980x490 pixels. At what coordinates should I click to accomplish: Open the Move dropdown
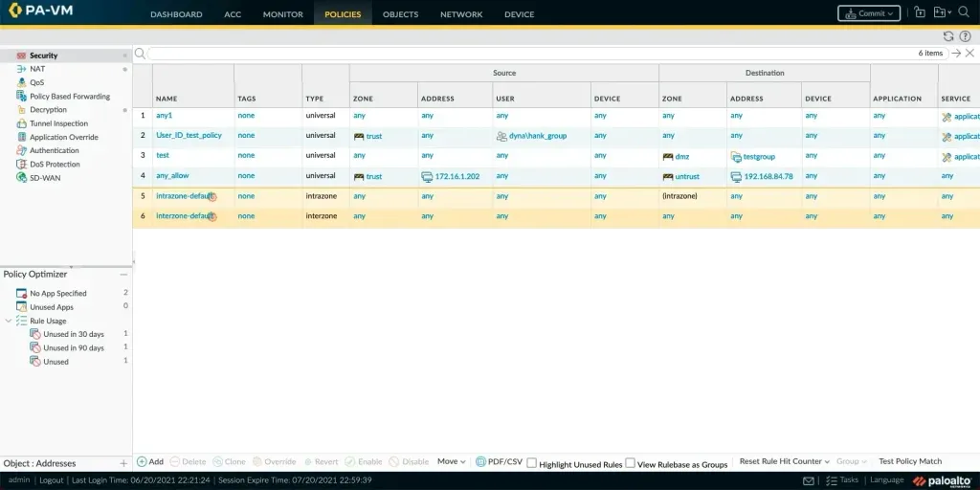click(452, 462)
